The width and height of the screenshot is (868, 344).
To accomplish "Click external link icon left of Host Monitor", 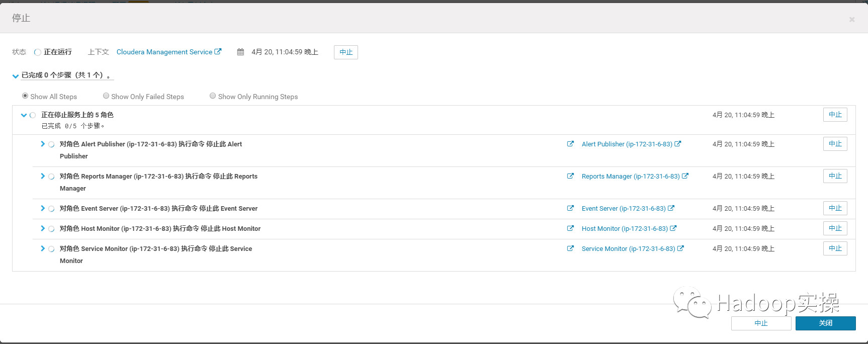I will click(x=570, y=228).
